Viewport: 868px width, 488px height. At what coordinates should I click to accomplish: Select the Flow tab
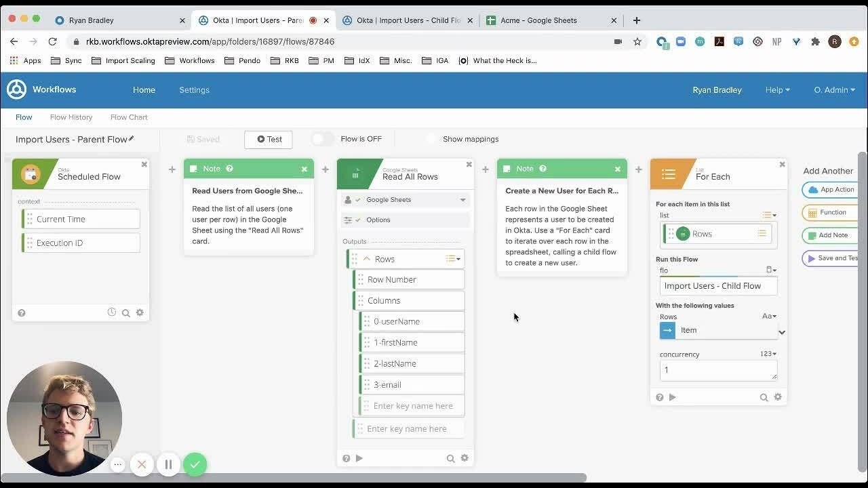(x=24, y=117)
